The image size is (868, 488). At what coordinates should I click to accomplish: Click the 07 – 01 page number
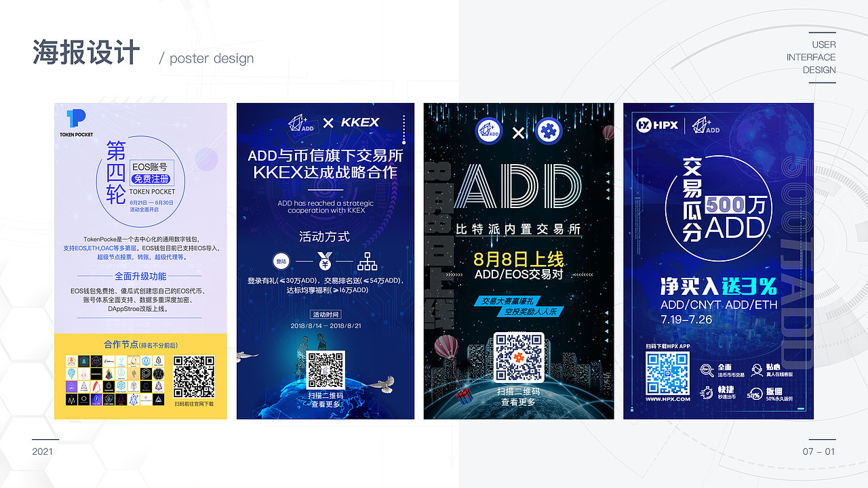(819, 451)
